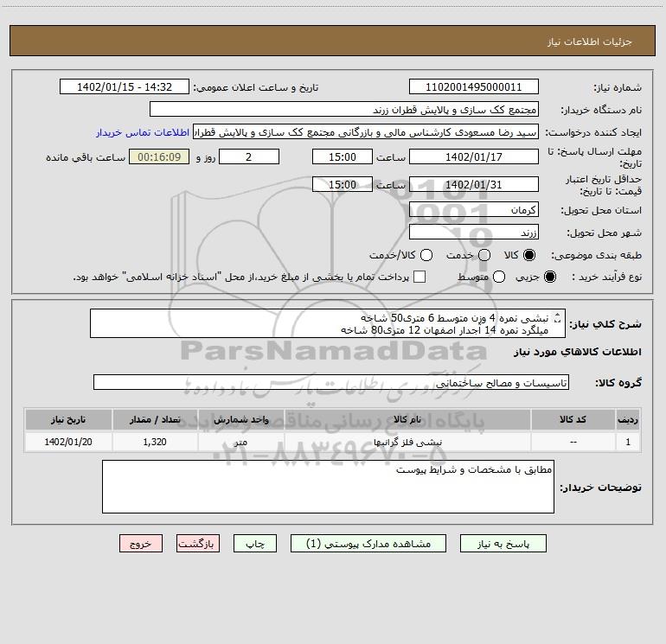Click the شهر محل تحویل field زرند

coord(474,232)
